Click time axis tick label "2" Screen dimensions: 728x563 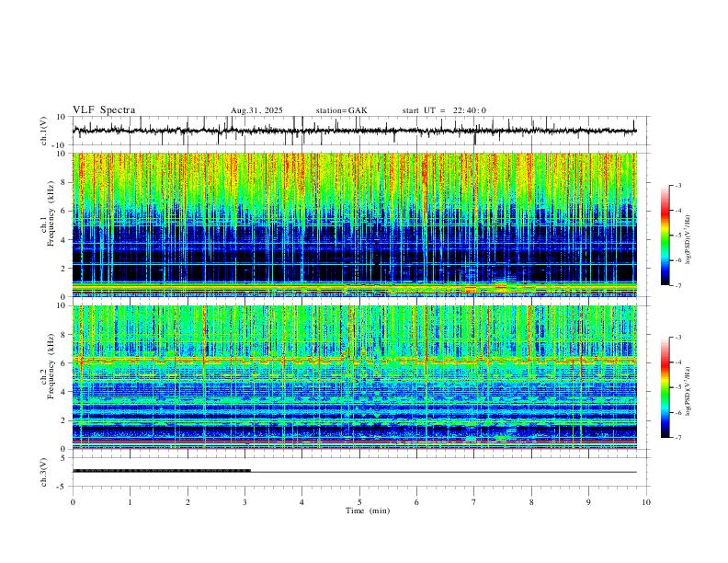click(x=188, y=502)
